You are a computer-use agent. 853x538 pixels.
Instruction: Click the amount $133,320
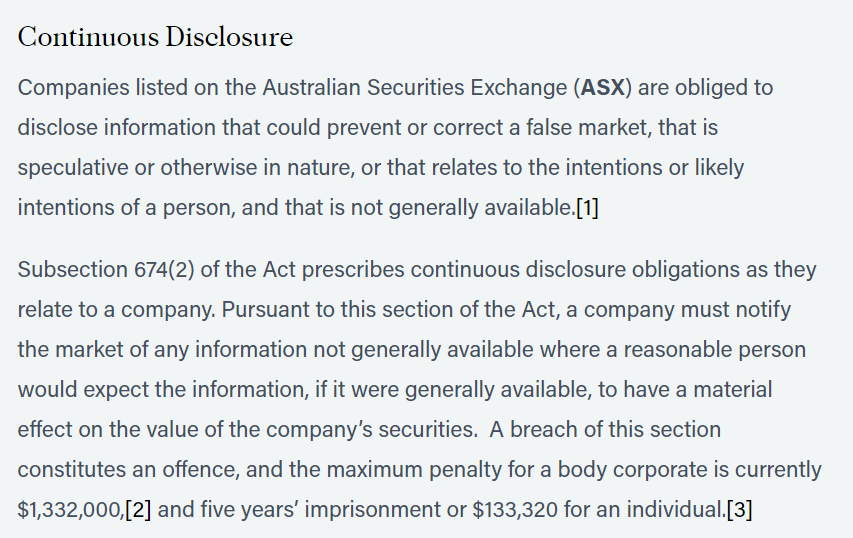point(515,510)
